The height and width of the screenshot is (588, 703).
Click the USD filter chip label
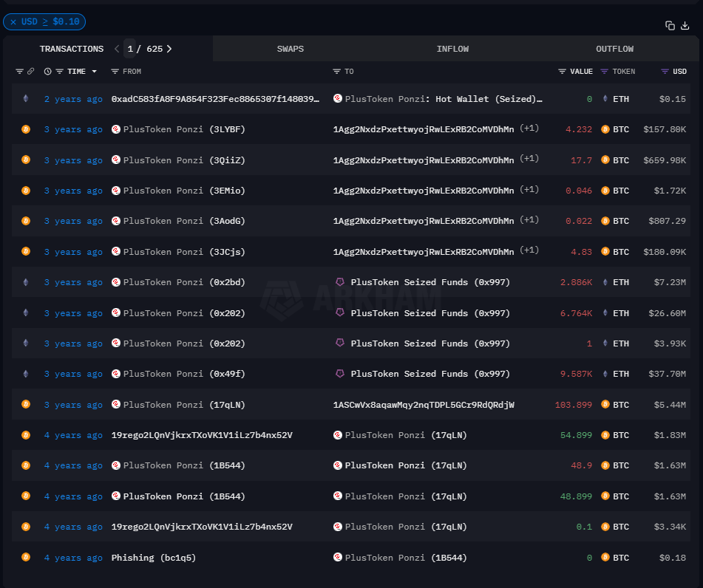pyautogui.click(x=50, y=21)
